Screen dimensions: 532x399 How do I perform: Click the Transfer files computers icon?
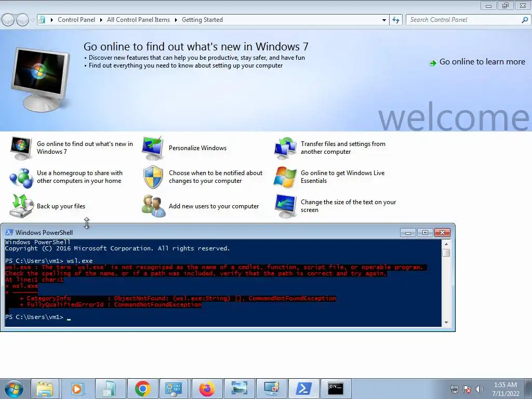tap(285, 148)
